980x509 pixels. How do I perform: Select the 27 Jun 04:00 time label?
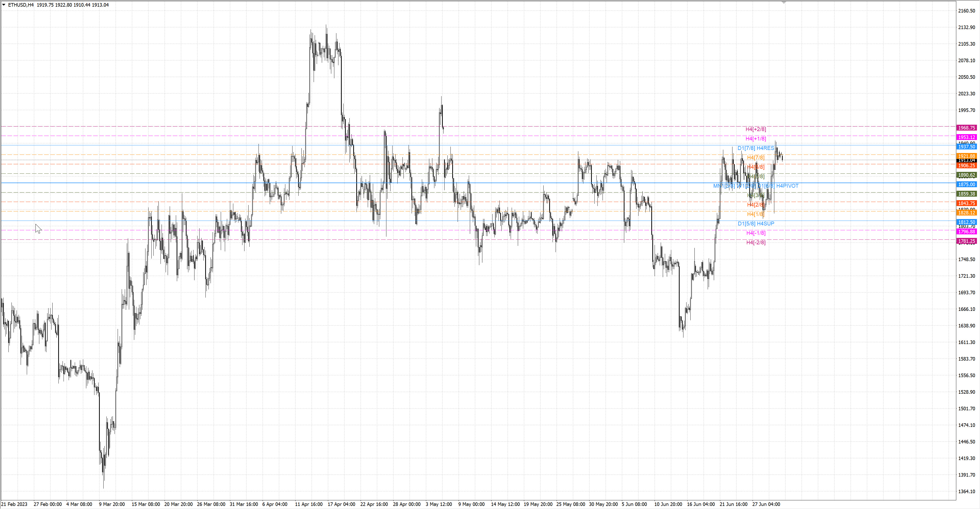coord(766,504)
